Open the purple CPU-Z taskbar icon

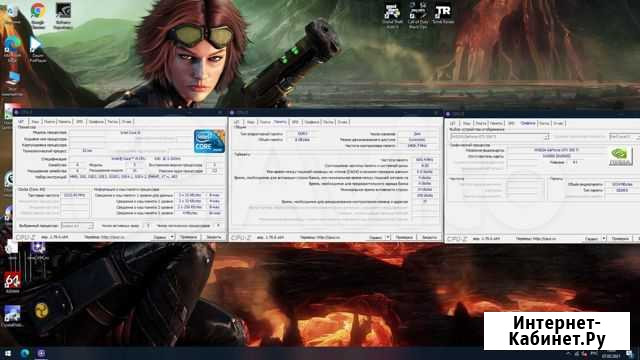pyautogui.click(x=41, y=353)
